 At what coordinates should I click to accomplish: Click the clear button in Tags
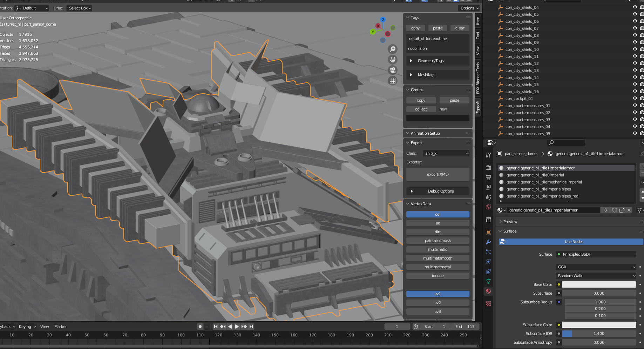click(x=460, y=28)
